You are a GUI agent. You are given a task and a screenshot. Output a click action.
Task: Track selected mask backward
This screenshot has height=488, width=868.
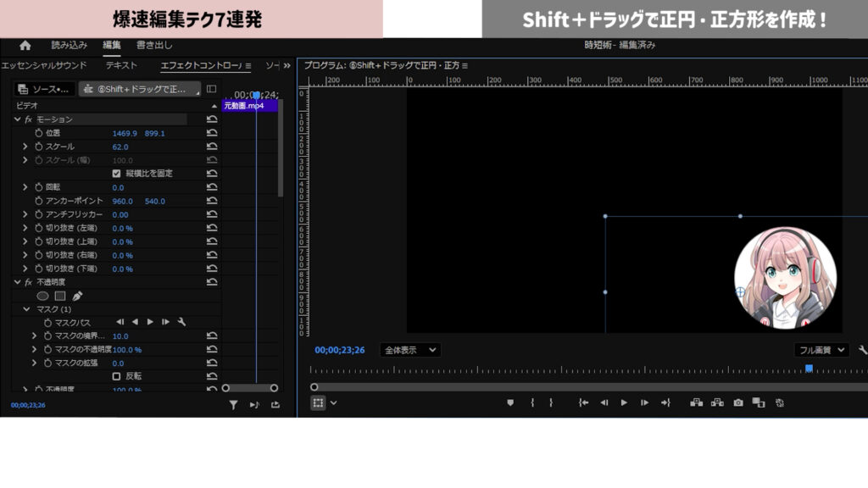coord(135,322)
